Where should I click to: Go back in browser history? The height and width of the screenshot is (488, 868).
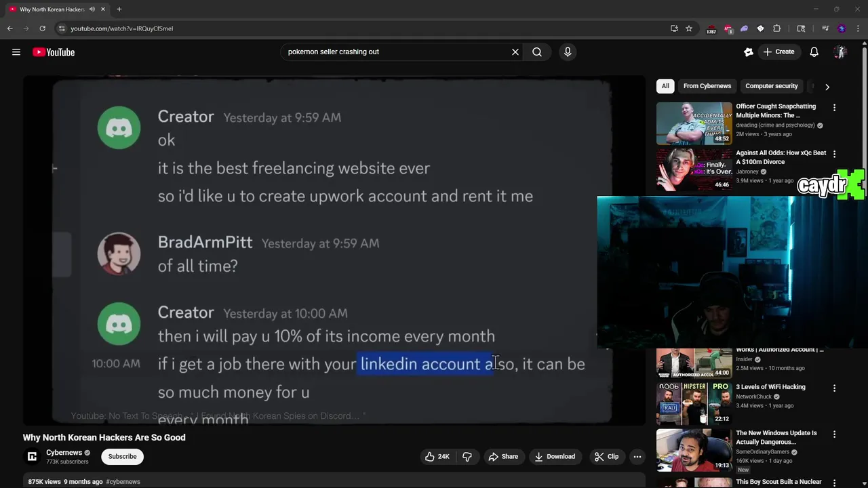[9, 28]
